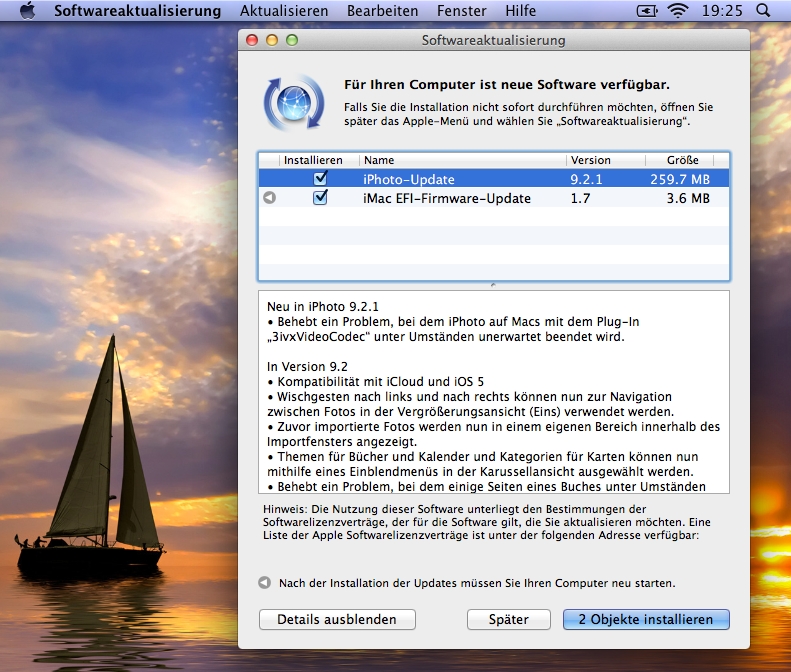Viewport: 791px width, 672px height.
Task: Open the Apple menu
Action: 27,11
